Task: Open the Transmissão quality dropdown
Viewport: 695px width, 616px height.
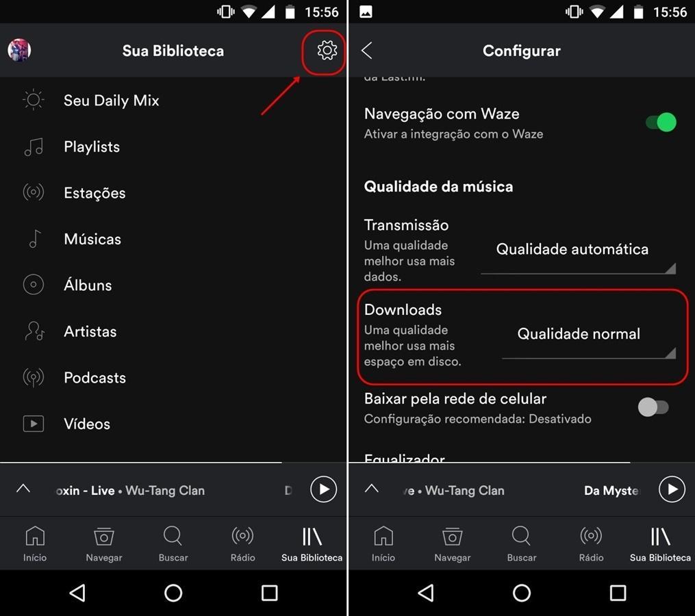Action: click(579, 255)
